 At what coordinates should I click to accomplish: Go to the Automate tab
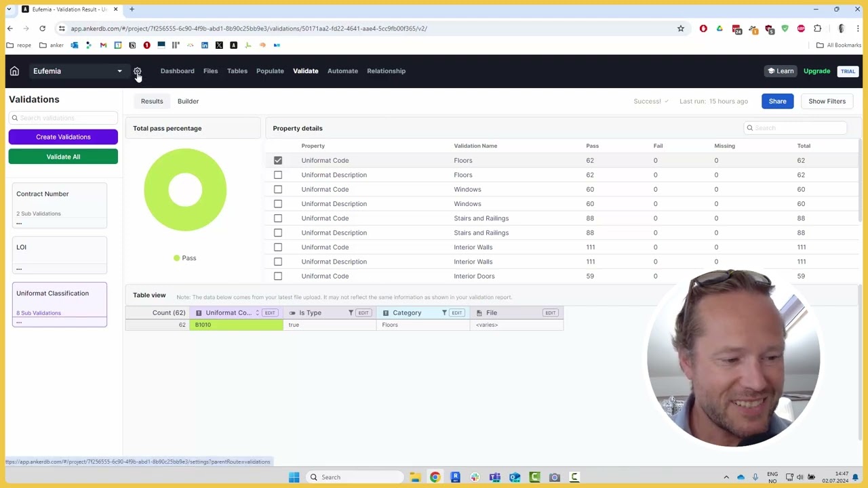[x=342, y=71]
